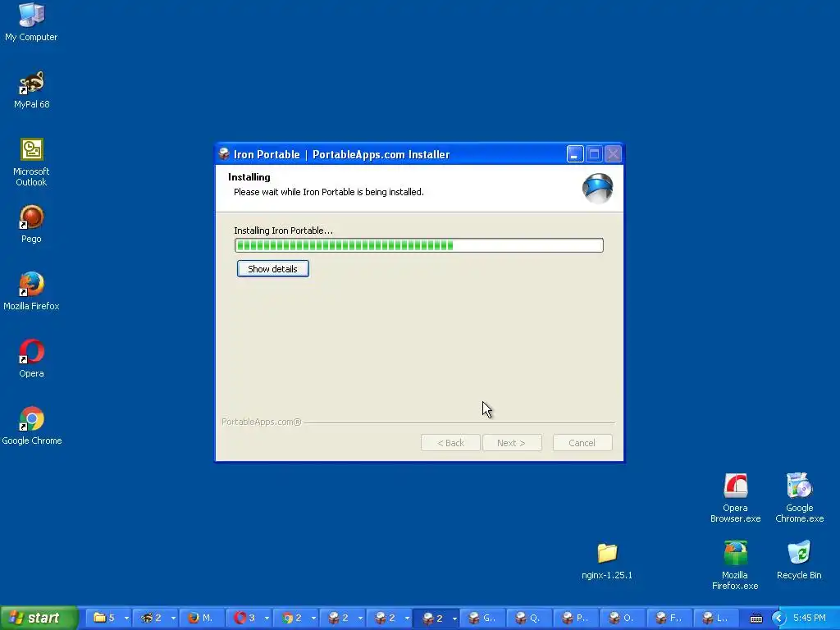Screen dimensions: 840x630
Task: Click the keyboard icon in system tray
Action: click(x=756, y=619)
